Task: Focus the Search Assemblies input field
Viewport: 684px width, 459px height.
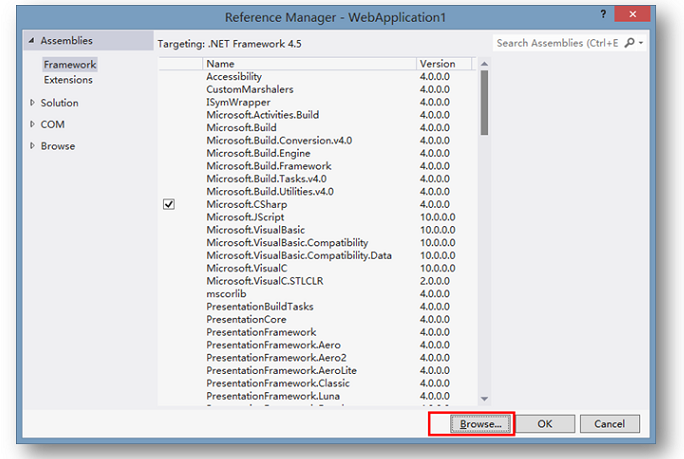Action: coord(557,43)
